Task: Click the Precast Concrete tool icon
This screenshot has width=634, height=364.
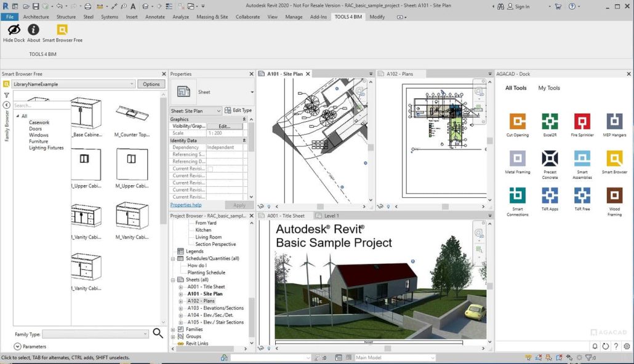Action: (x=550, y=159)
